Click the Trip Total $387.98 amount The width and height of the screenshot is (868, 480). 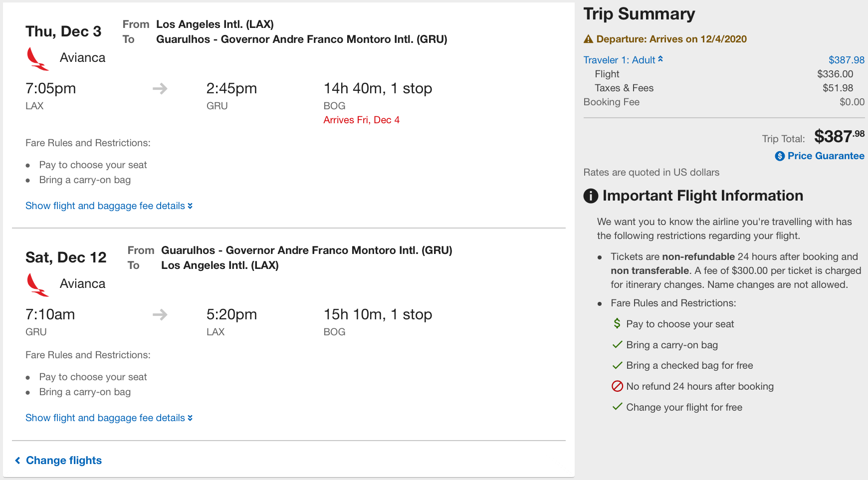pos(839,136)
